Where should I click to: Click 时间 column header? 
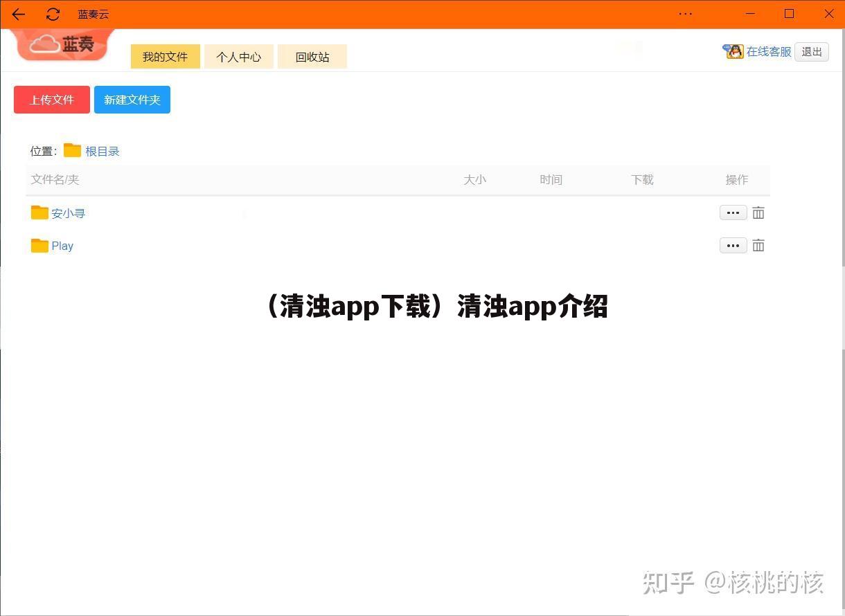pyautogui.click(x=551, y=180)
